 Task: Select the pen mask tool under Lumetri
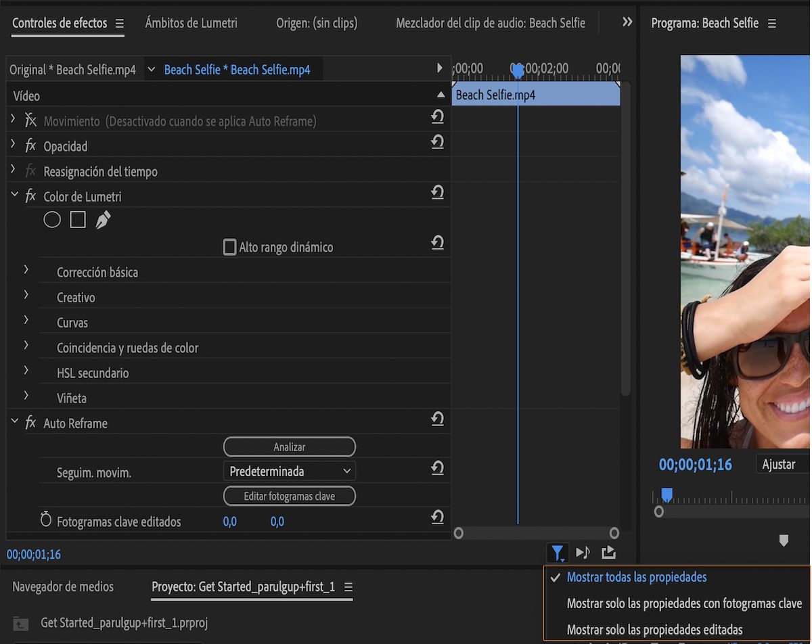(103, 220)
